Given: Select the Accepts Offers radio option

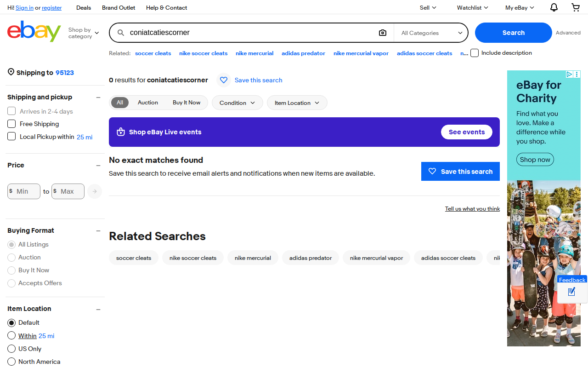Looking at the screenshot, I should (x=11, y=283).
